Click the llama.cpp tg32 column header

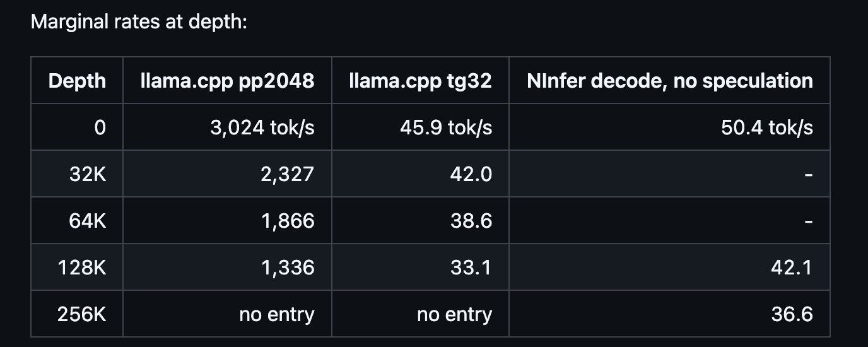coord(420,81)
